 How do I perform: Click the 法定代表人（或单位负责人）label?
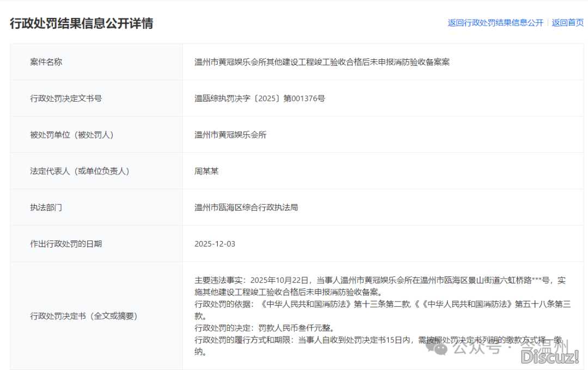79,171
